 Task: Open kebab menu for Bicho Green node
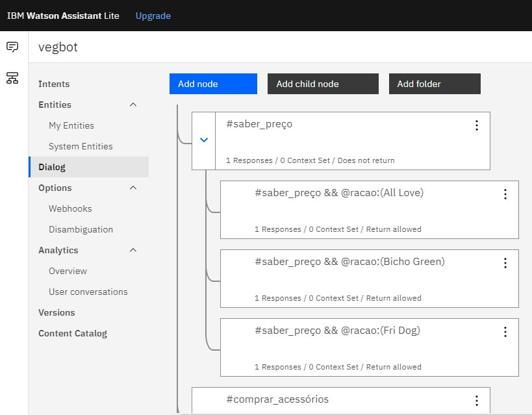505,263
